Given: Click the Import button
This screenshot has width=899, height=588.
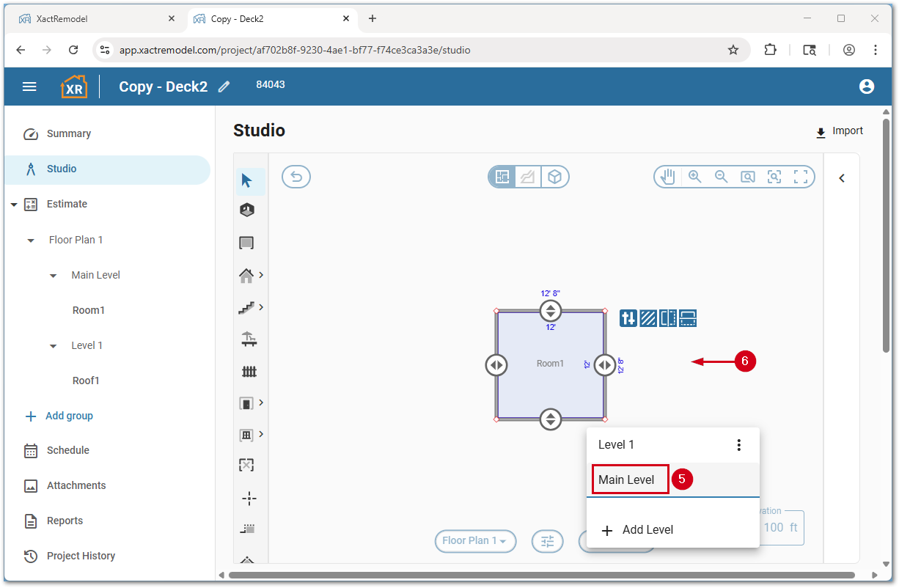Looking at the screenshot, I should pos(840,131).
